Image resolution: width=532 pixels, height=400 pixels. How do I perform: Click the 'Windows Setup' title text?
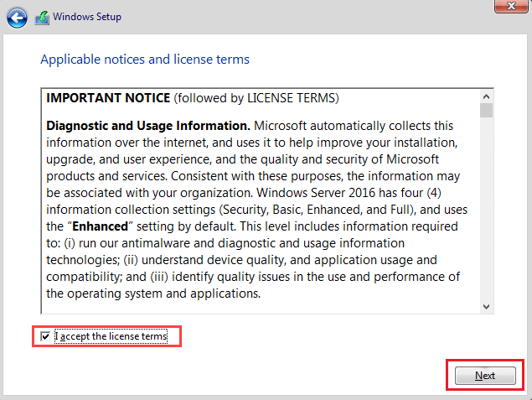(87, 17)
